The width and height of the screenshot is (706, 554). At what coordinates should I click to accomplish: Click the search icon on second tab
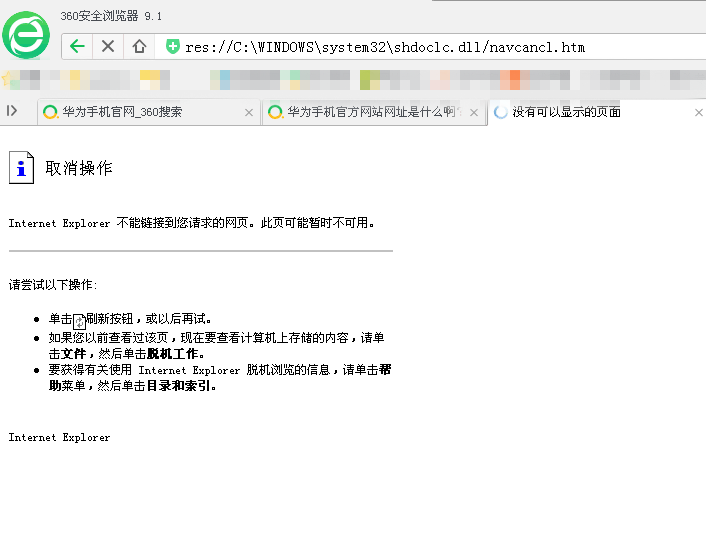coord(275,112)
